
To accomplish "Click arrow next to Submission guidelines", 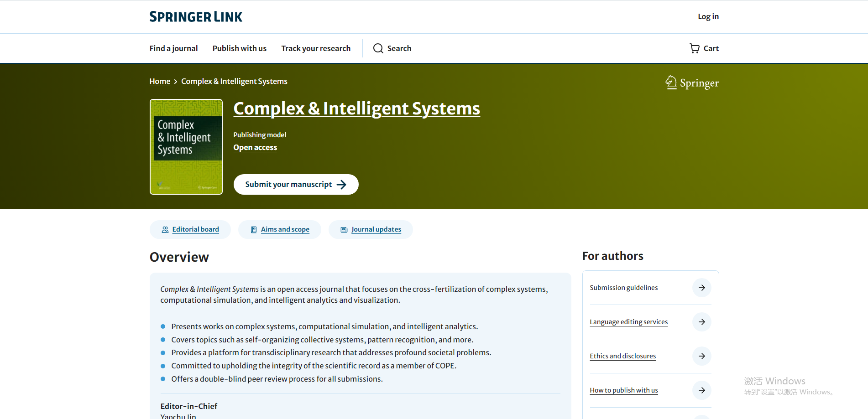I will pos(702,288).
